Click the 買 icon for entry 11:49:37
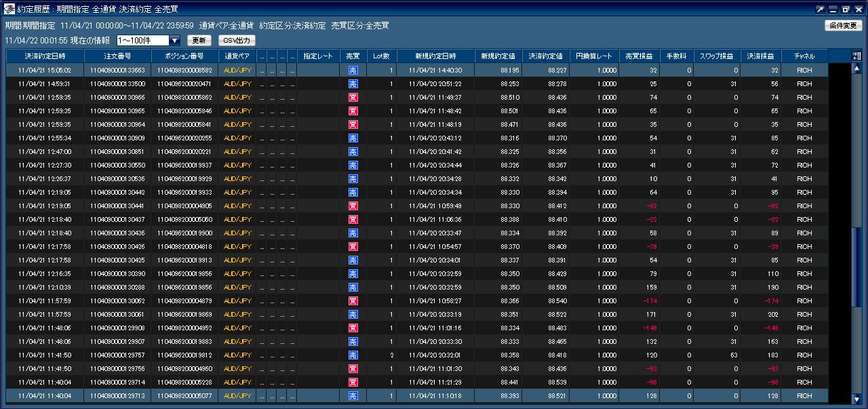The image size is (868, 409). [x=353, y=97]
